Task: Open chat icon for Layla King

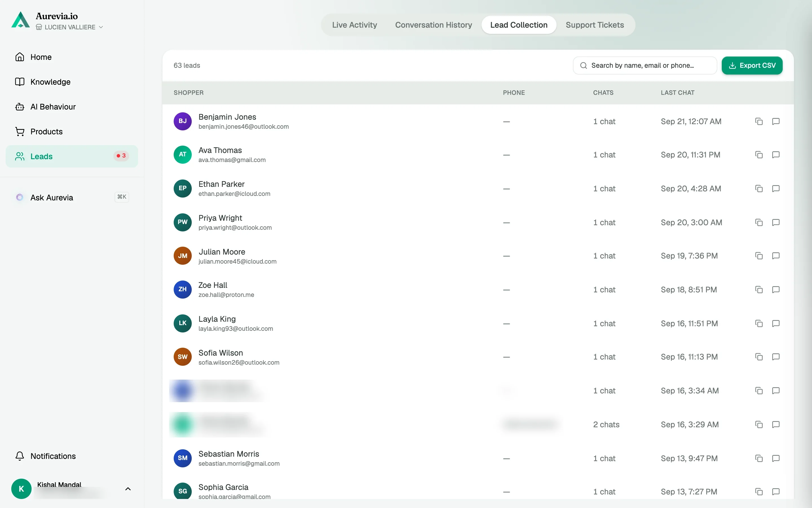Action: 775,323
